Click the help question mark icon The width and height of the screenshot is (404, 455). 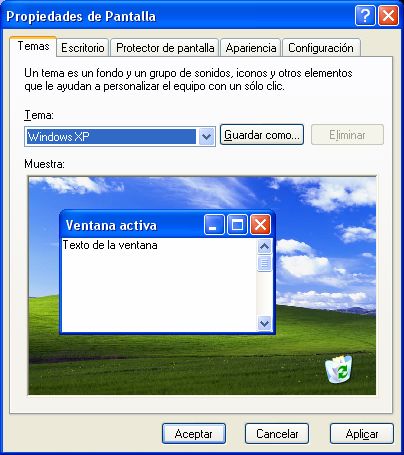365,15
